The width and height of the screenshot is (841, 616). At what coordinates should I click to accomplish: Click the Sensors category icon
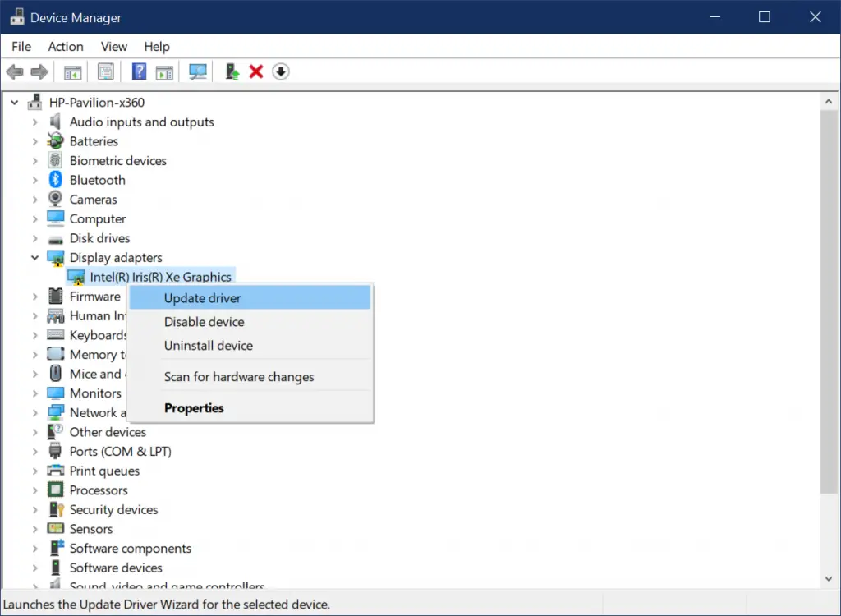pos(55,529)
